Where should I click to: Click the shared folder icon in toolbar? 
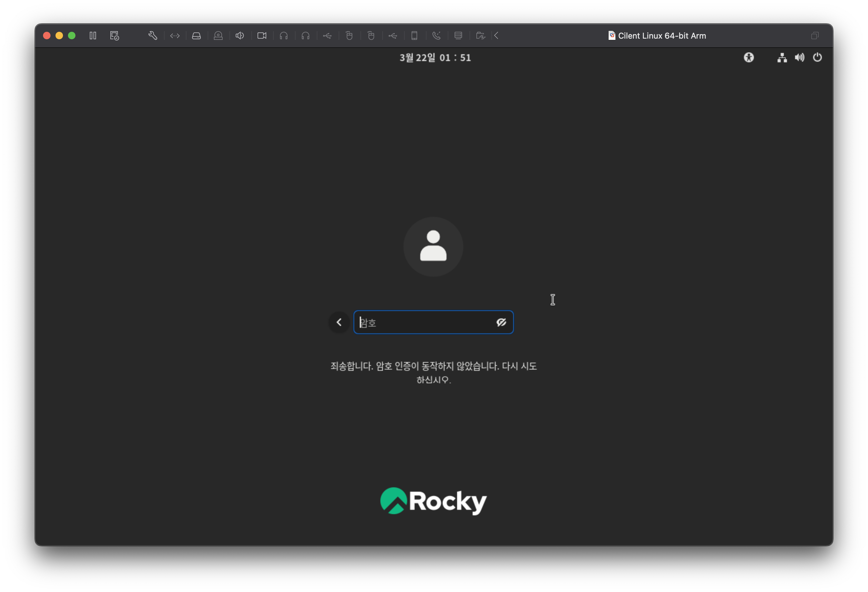pyautogui.click(x=480, y=36)
